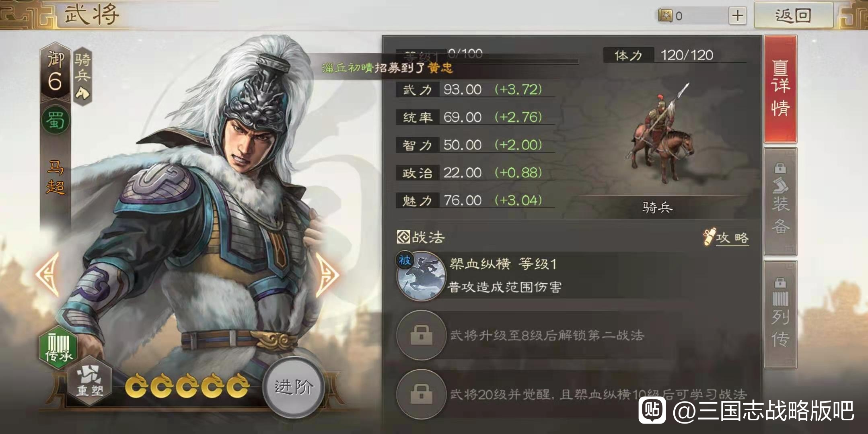This screenshot has height=434, width=868.
Task: Click the 体力 stamina 120/120 display
Action: coord(674,55)
